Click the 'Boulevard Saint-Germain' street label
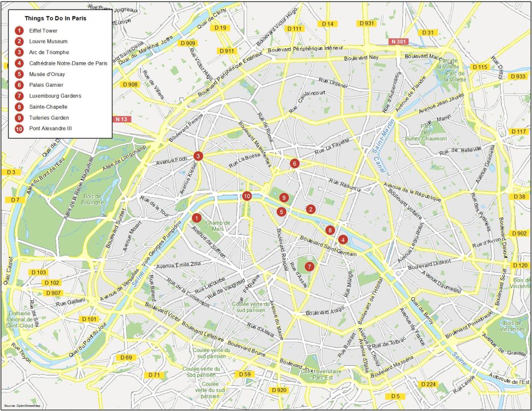Viewport: 532px width, 411px height. (x=328, y=246)
